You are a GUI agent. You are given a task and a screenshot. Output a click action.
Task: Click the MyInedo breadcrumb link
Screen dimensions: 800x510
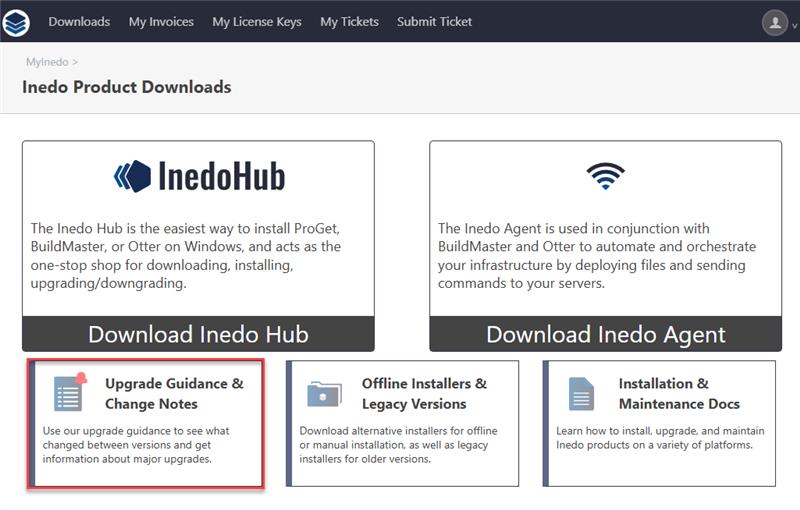[47, 62]
